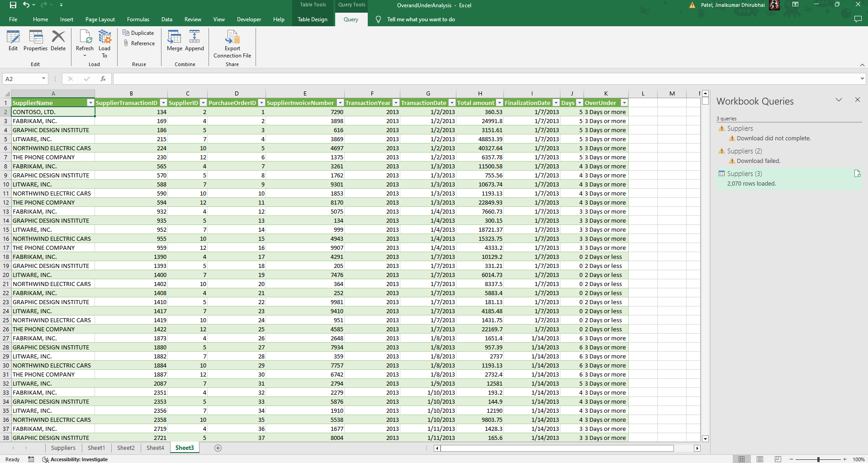Open the File menu

tap(13, 19)
